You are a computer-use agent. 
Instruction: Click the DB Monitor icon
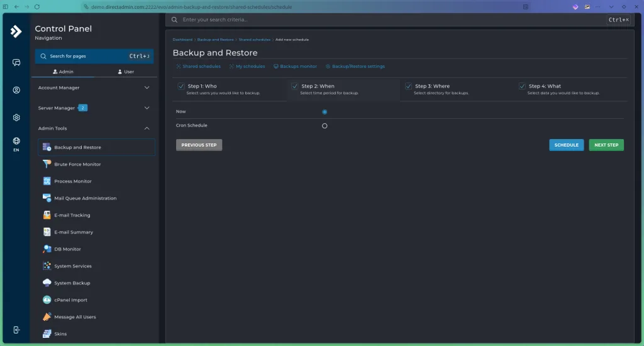47,249
